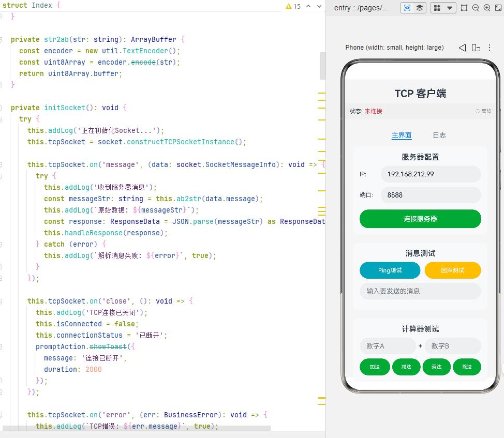Jump to the previous highlighted warning
Screen dimensions: 504x438
pyautogui.click(x=308, y=6)
